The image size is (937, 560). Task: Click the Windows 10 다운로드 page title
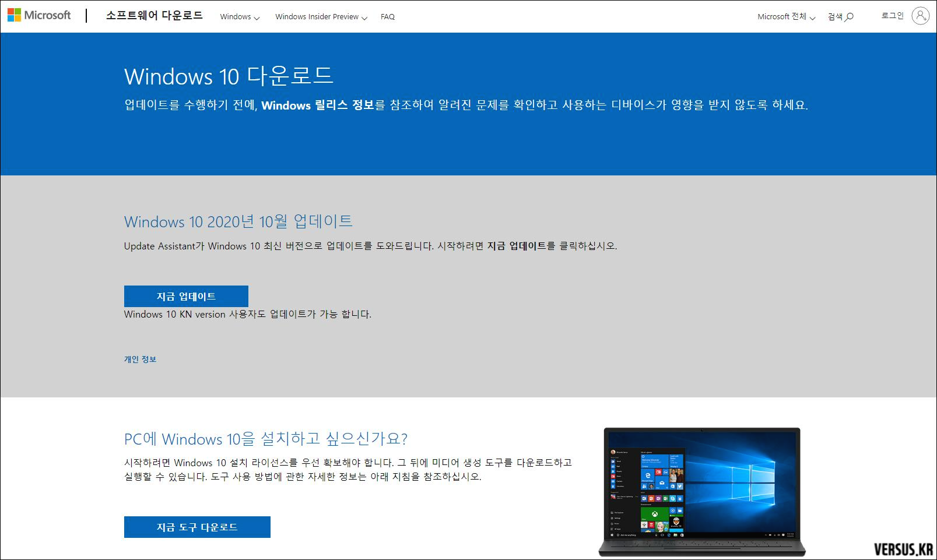[x=229, y=76]
